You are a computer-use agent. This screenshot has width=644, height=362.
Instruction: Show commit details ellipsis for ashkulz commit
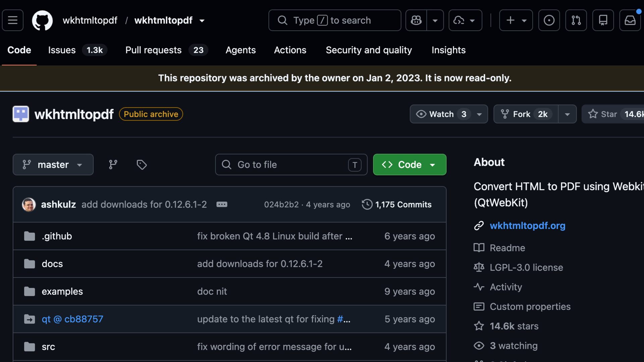pos(222,204)
